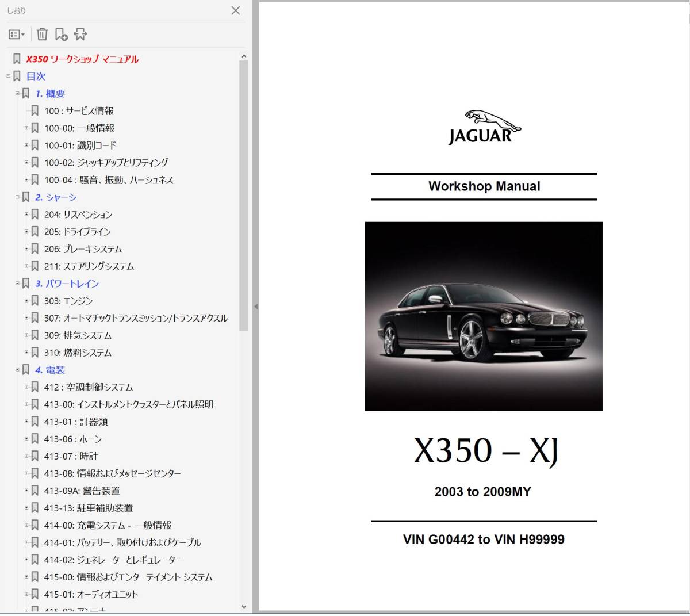Viewport: 690px width, 616px height.
Task: Select 309: 排気システム bookmark
Action: coord(78,335)
